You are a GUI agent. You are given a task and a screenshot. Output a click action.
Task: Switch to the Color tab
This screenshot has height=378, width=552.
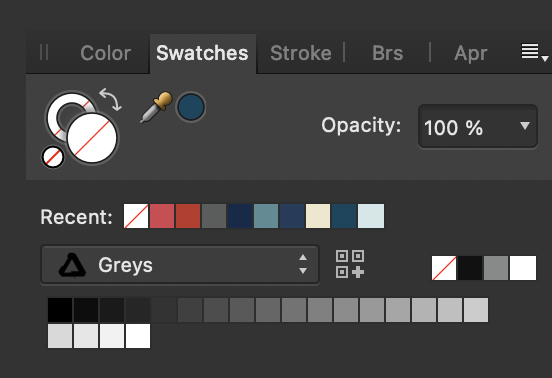click(106, 53)
